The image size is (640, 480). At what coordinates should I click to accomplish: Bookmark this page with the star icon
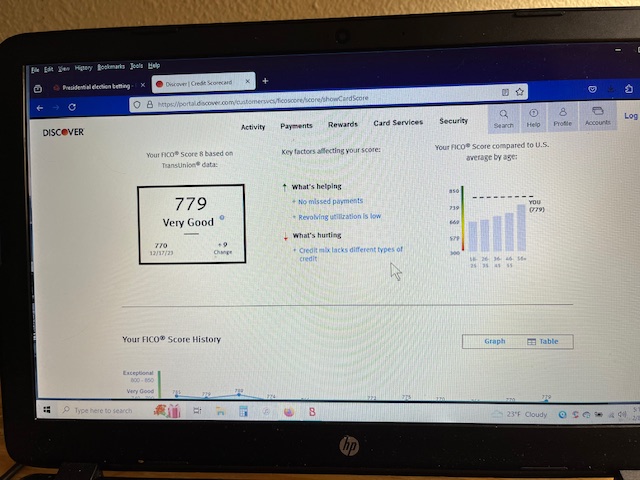coord(519,91)
